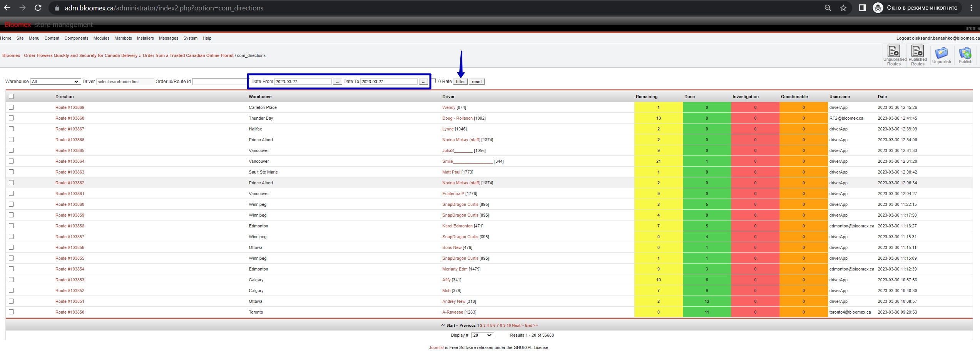Click Thunder Bay warehouse cell
The image size is (980, 354).
tap(261, 118)
